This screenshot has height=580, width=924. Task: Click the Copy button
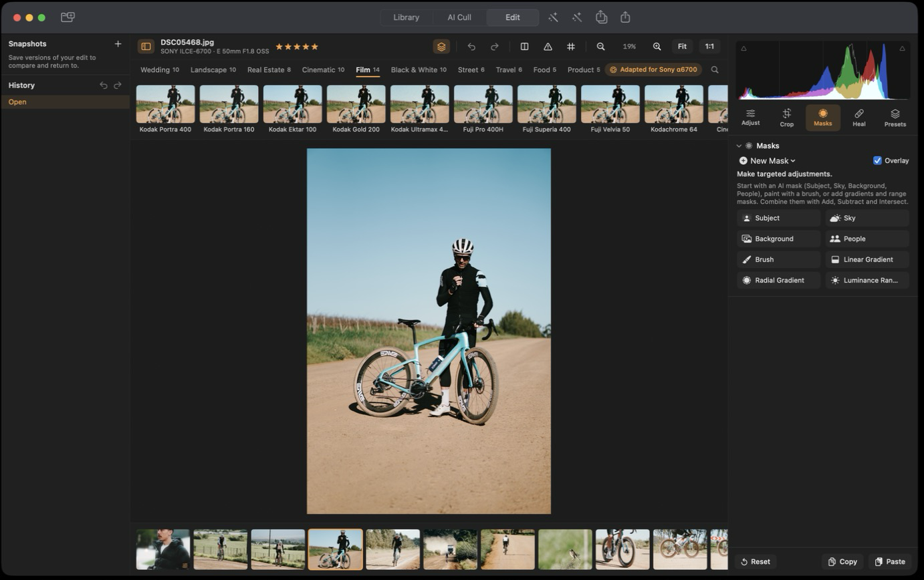point(842,562)
